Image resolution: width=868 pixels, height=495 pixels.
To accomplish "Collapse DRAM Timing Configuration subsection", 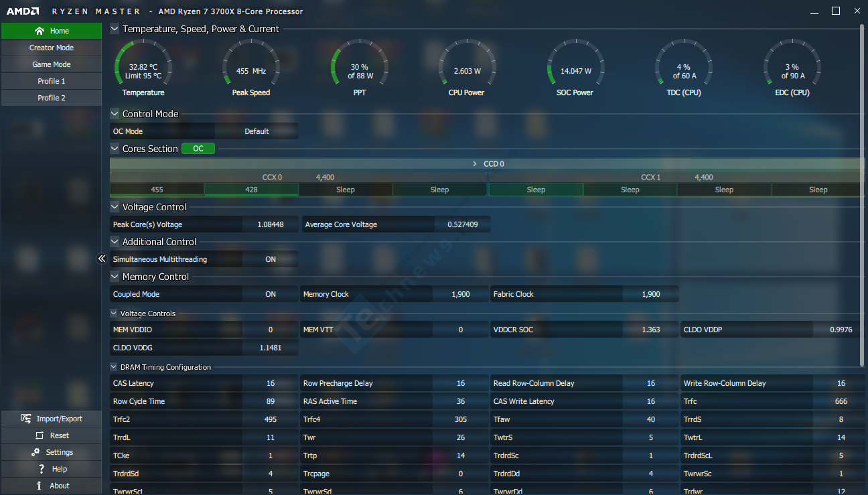I will [113, 367].
